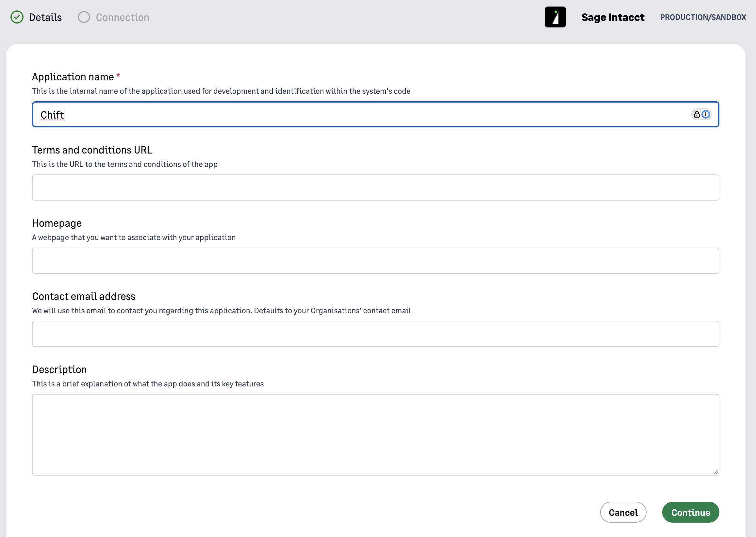Click the Sage Intacct logo icon

(555, 17)
